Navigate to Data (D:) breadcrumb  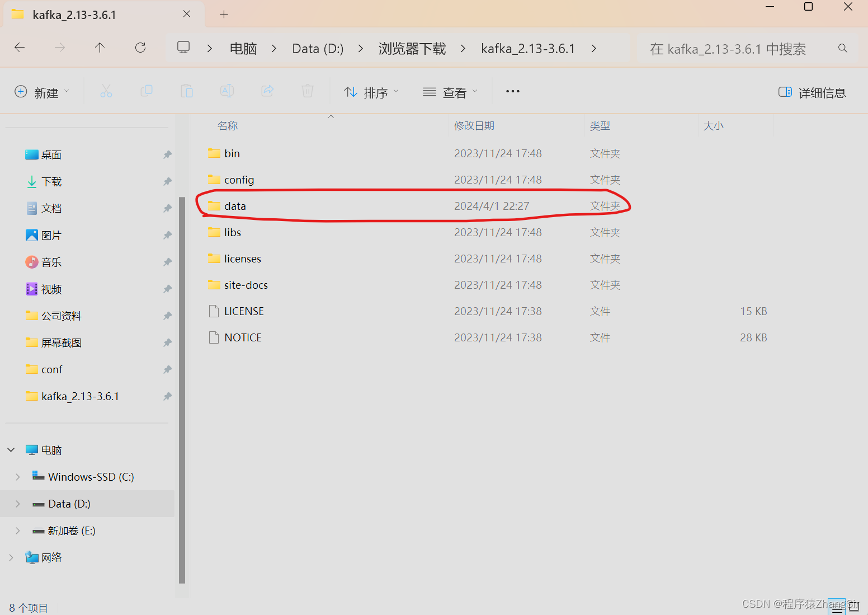click(318, 49)
